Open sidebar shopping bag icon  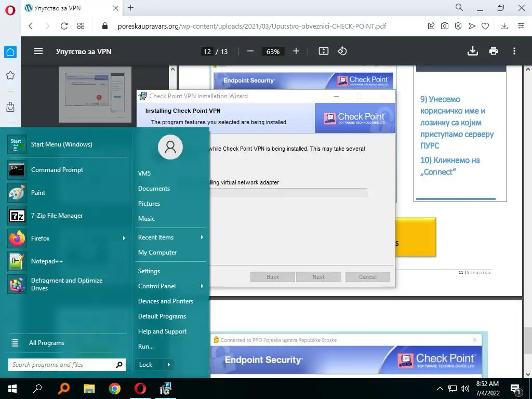(10, 107)
